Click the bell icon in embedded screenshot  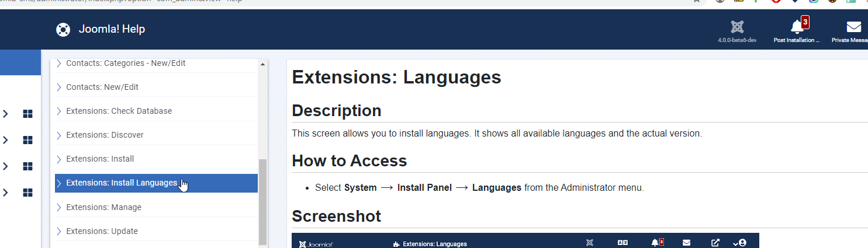pos(655,243)
